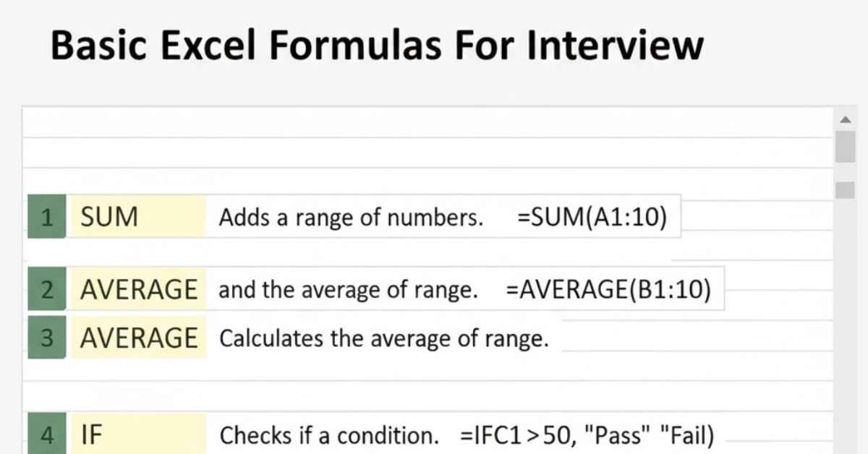Click the empty row above the SUM entry
The image size is (868, 454).
427,181
